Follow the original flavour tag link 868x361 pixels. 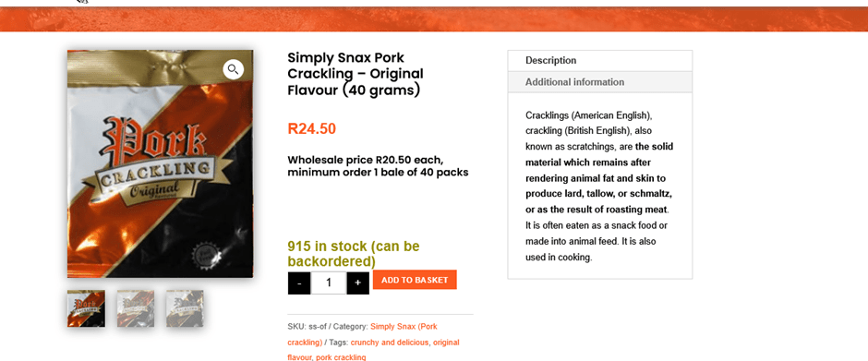(x=373, y=350)
